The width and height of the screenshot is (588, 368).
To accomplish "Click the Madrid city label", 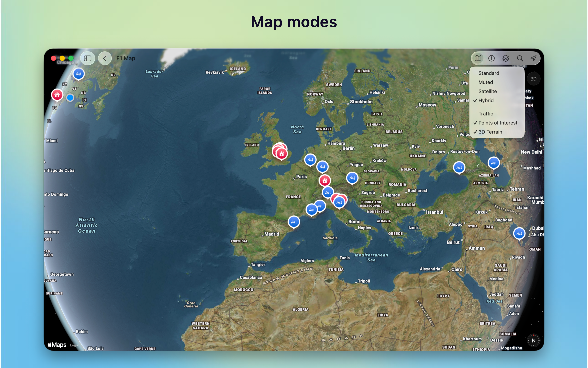I will click(x=272, y=234).
